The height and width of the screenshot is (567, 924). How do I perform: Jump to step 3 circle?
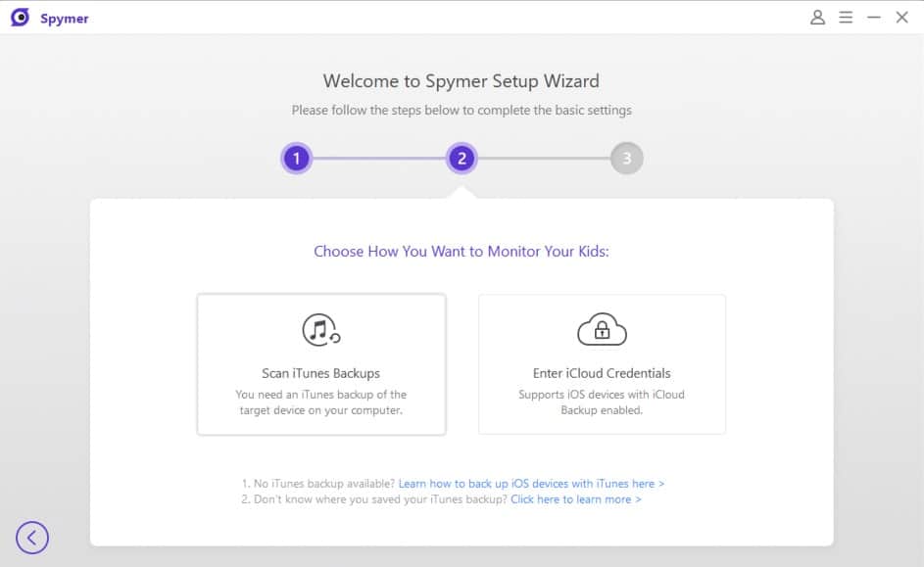click(626, 158)
